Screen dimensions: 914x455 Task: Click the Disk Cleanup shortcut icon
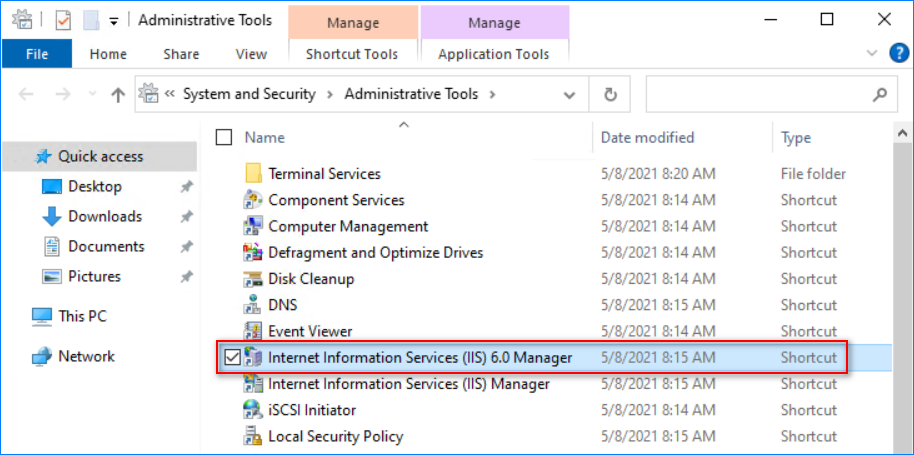(252, 278)
